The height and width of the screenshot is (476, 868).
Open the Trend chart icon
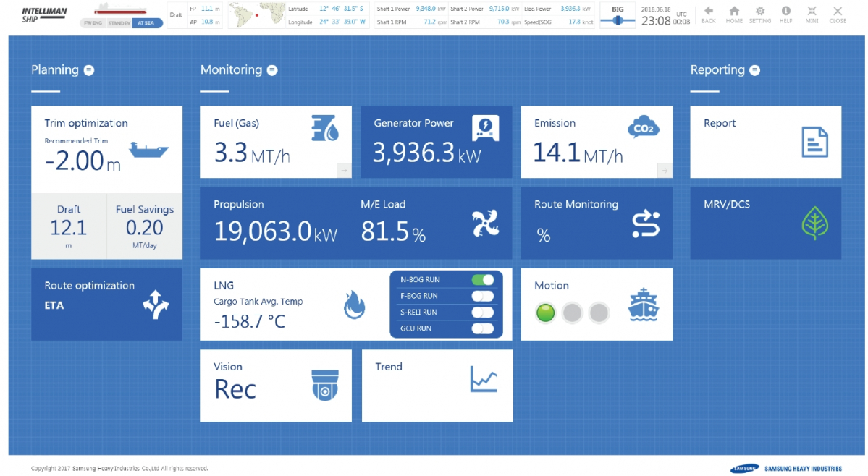click(x=483, y=378)
